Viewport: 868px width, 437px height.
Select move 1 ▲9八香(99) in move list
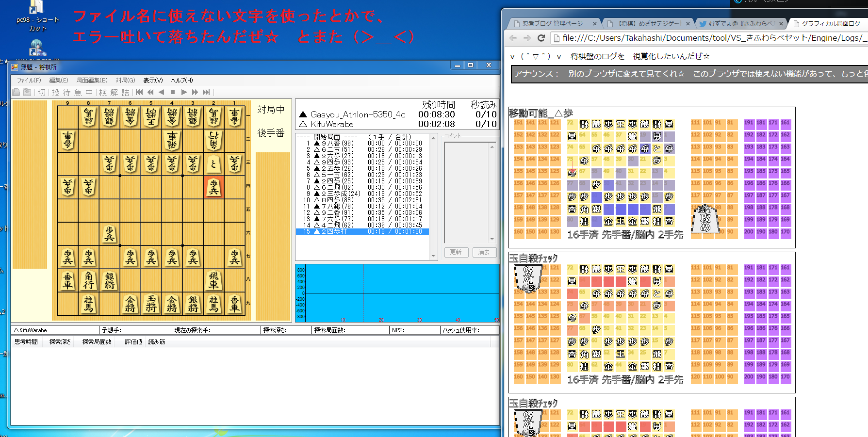click(x=362, y=144)
